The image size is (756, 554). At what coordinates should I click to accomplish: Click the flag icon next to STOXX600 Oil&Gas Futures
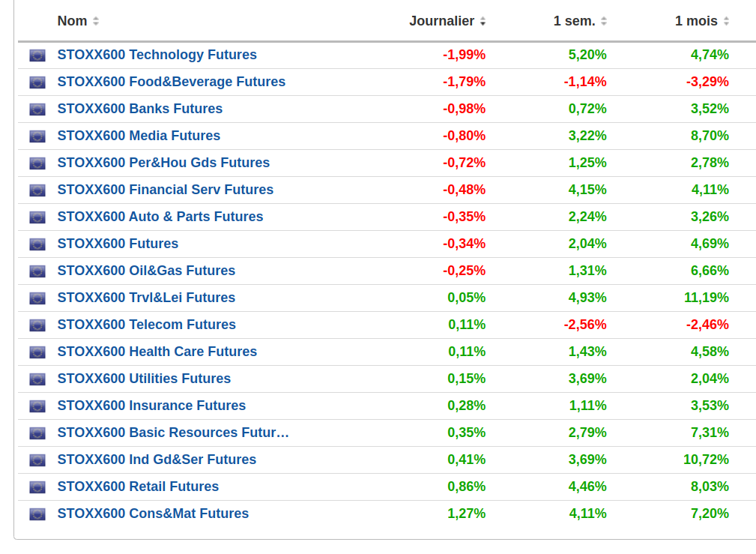pyautogui.click(x=37, y=271)
